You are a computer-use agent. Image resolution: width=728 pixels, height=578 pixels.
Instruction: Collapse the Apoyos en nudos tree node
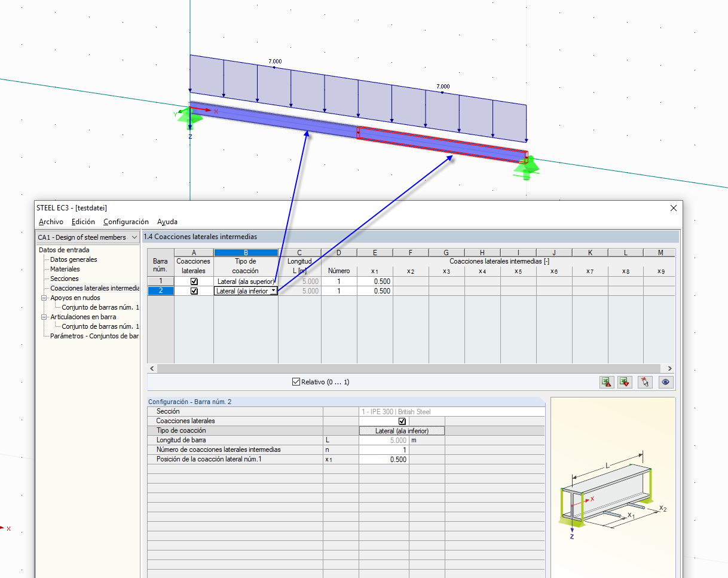[44, 298]
